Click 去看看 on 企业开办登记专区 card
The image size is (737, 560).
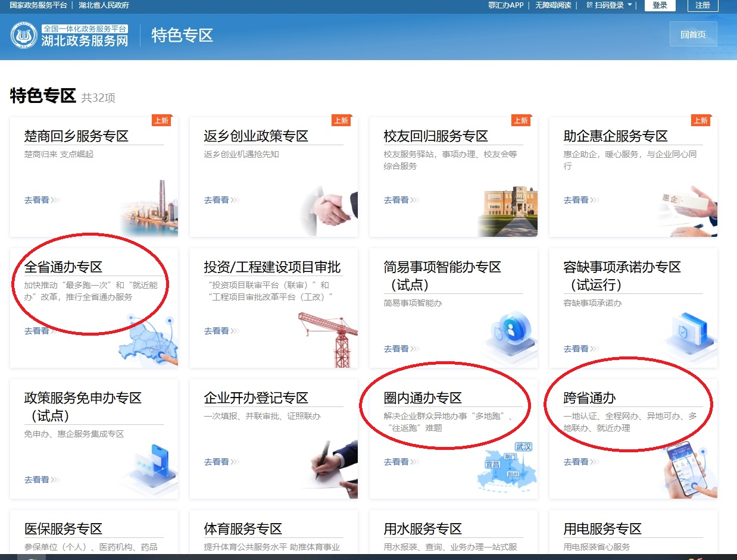tap(217, 462)
